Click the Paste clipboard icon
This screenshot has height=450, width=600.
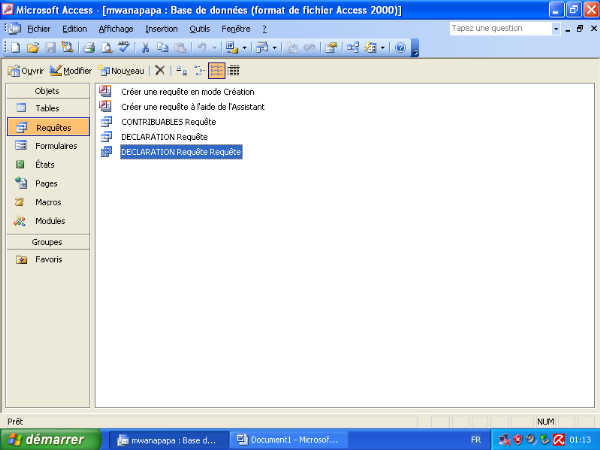coord(180,48)
